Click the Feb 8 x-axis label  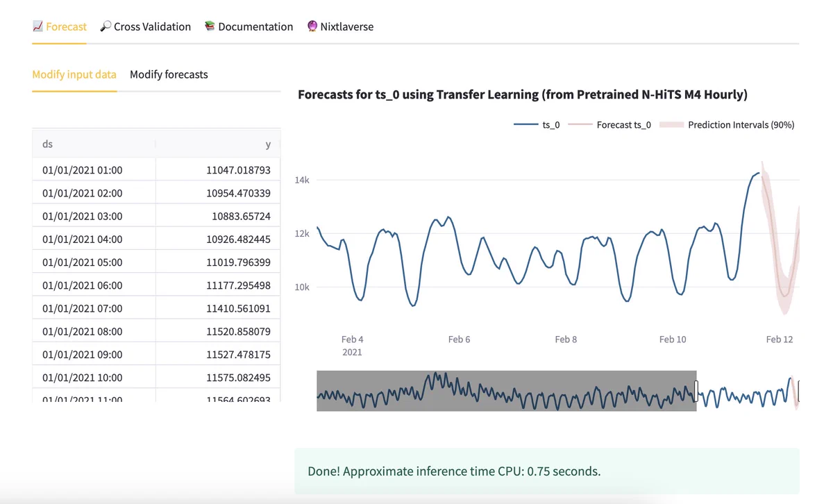tap(566, 339)
